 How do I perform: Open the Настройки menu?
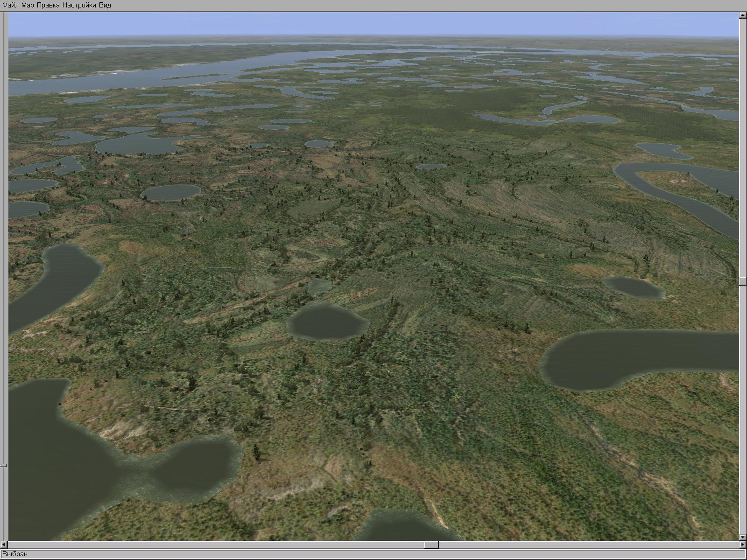[80, 5]
